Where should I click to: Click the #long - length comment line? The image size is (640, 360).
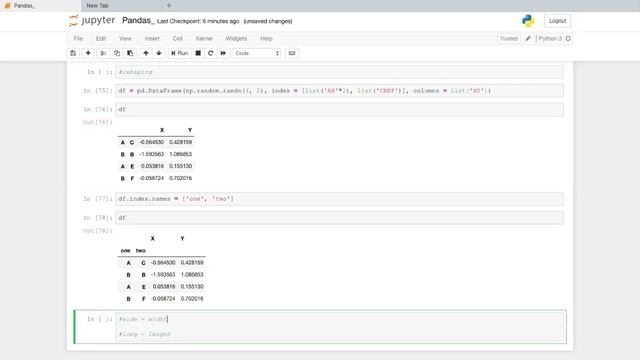coord(144,334)
